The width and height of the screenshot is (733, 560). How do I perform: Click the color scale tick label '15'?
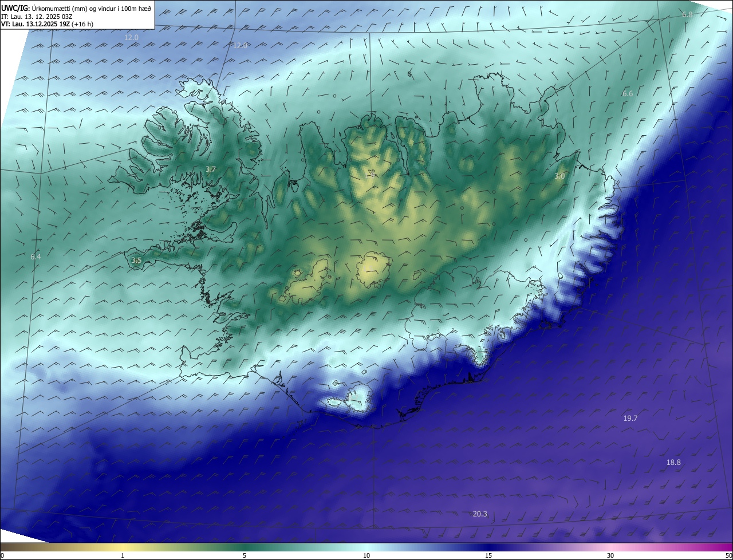488,555
